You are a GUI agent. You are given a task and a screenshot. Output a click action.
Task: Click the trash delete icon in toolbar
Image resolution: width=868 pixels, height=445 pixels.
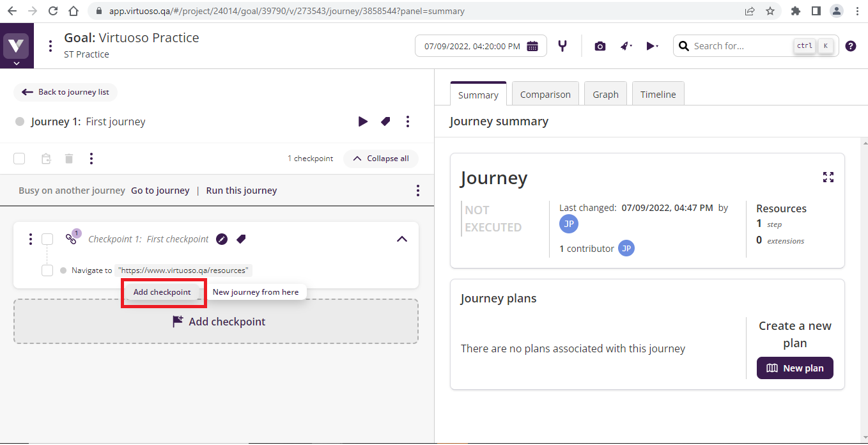[x=69, y=159]
